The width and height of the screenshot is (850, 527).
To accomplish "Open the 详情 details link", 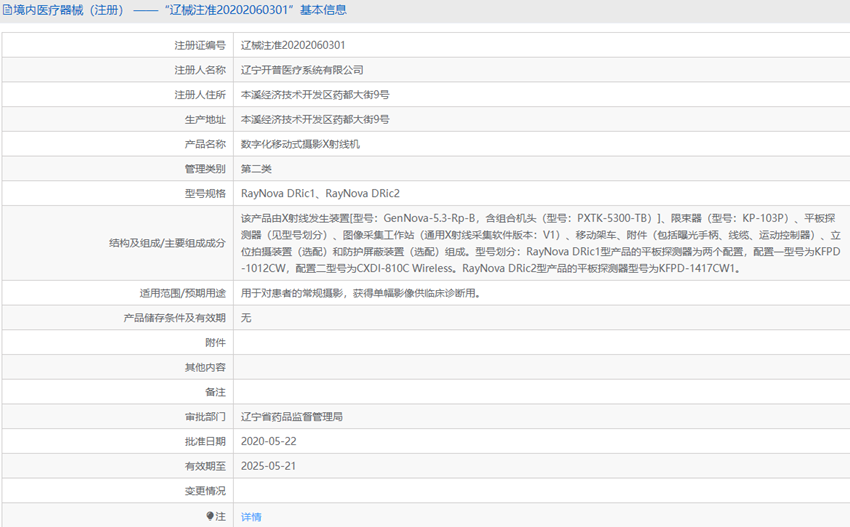I will [x=251, y=517].
